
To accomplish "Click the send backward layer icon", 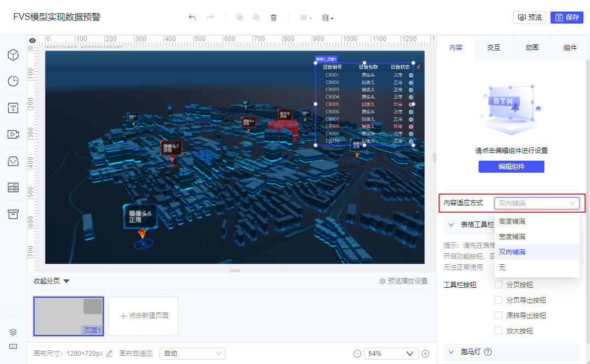I will point(257,18).
